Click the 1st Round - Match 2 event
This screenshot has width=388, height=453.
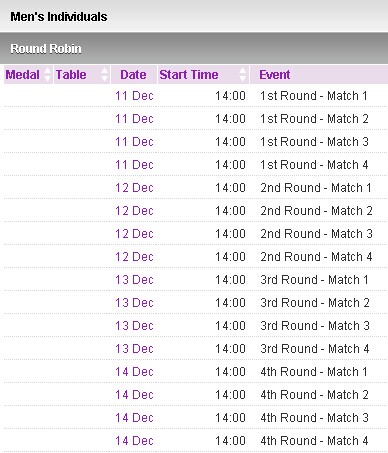[x=314, y=119]
